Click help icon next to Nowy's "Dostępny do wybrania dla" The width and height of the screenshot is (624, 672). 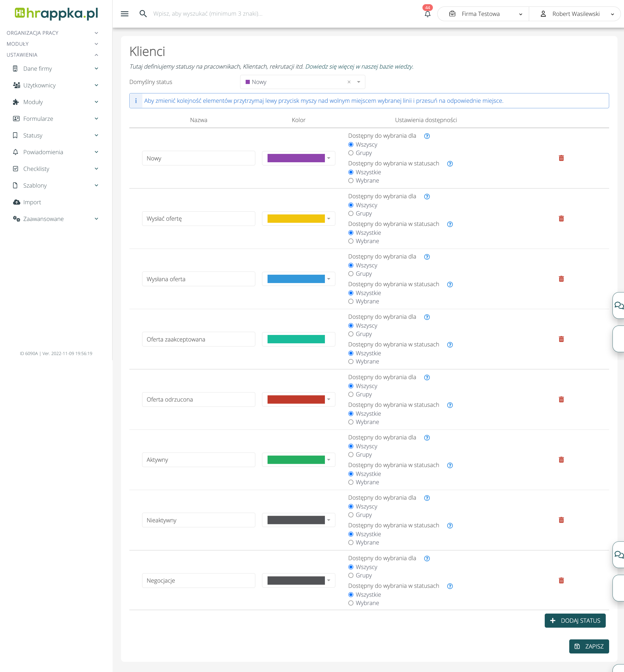427,136
